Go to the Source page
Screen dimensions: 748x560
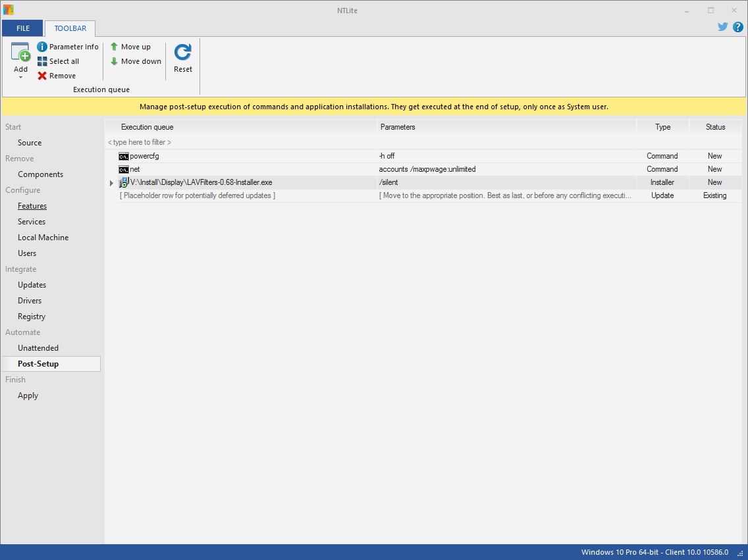point(30,143)
